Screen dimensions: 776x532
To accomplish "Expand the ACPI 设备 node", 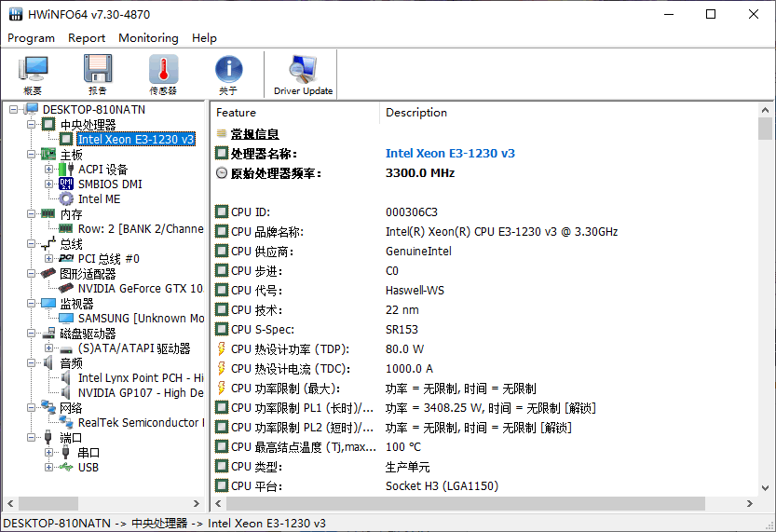I will coord(49,169).
